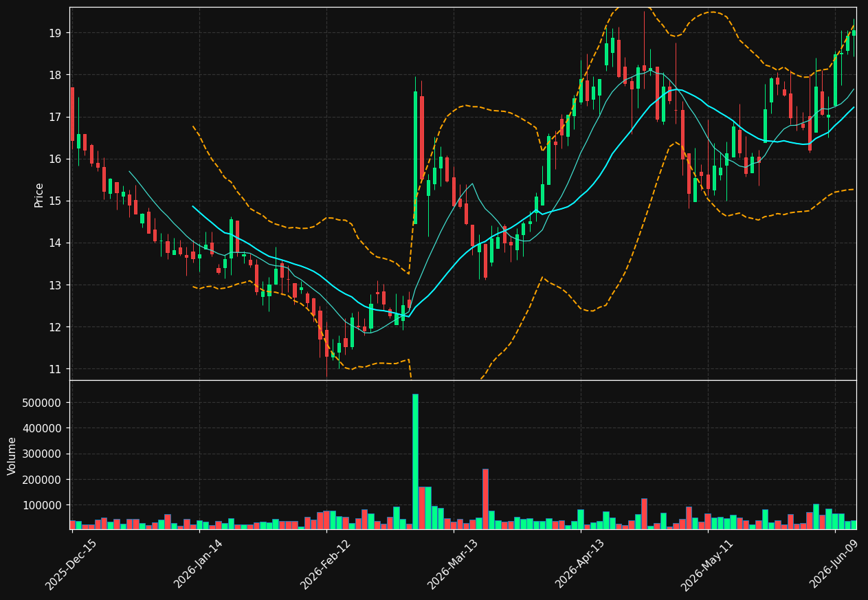Image resolution: width=868 pixels, height=600 pixels.
Task: Click the price tick label 18
Action: pyautogui.click(x=54, y=75)
